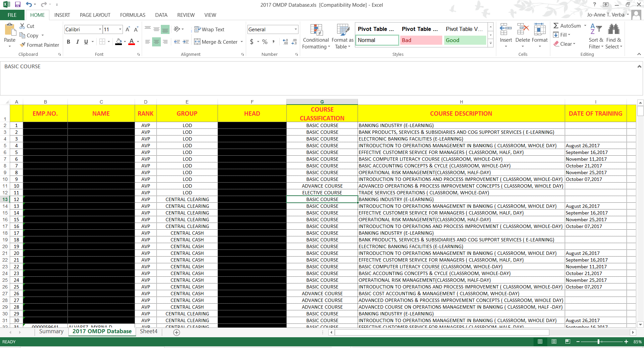Select the Summary sheet tab

51,332
